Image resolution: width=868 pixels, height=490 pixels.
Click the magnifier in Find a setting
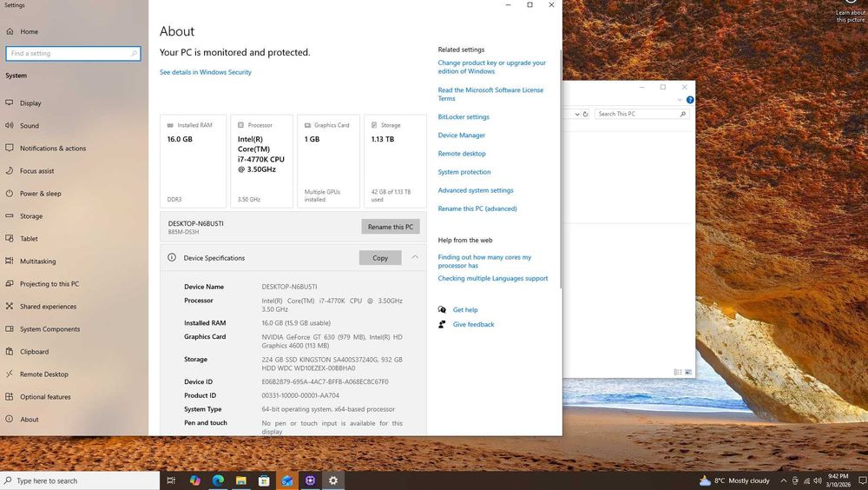[134, 54]
